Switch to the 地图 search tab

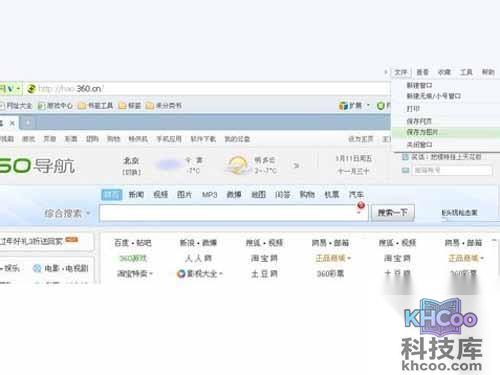tap(258, 194)
